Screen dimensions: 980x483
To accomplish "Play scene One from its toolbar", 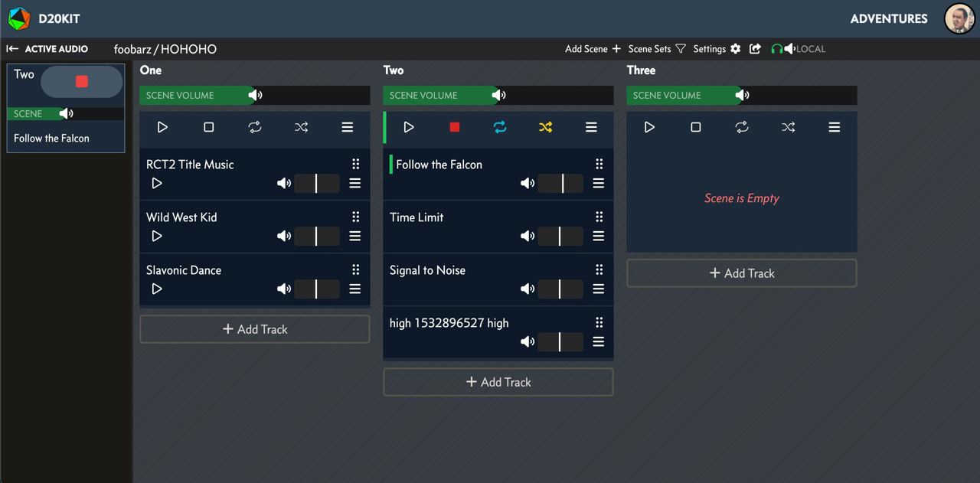I will click(162, 127).
